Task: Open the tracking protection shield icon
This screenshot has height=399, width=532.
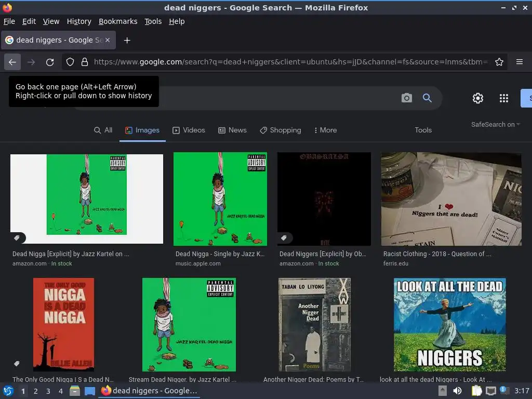Action: pos(70,62)
